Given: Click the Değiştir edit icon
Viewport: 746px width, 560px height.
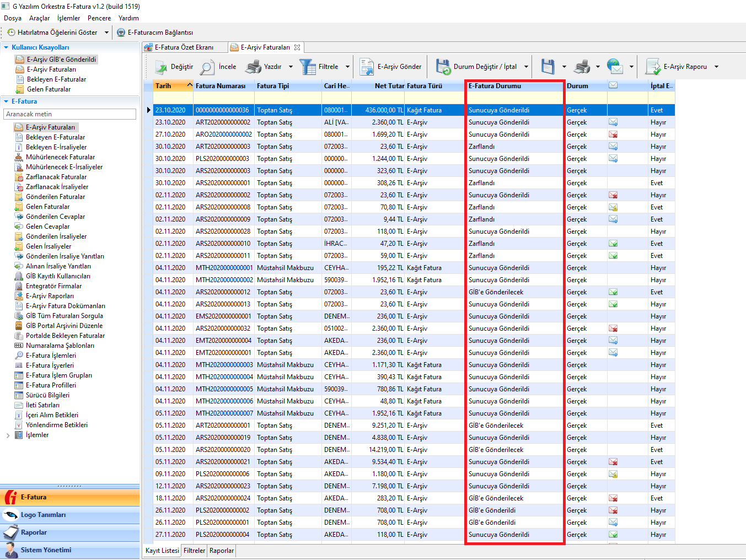Looking at the screenshot, I should 162,67.
